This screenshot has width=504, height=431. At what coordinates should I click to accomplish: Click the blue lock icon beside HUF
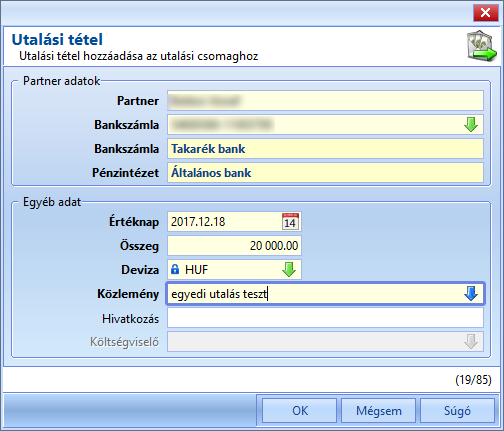coord(175,269)
